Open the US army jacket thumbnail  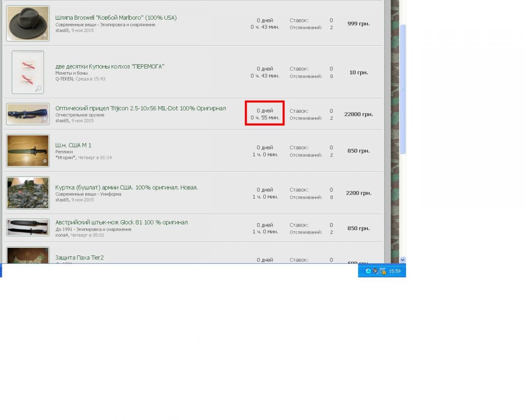click(x=28, y=193)
